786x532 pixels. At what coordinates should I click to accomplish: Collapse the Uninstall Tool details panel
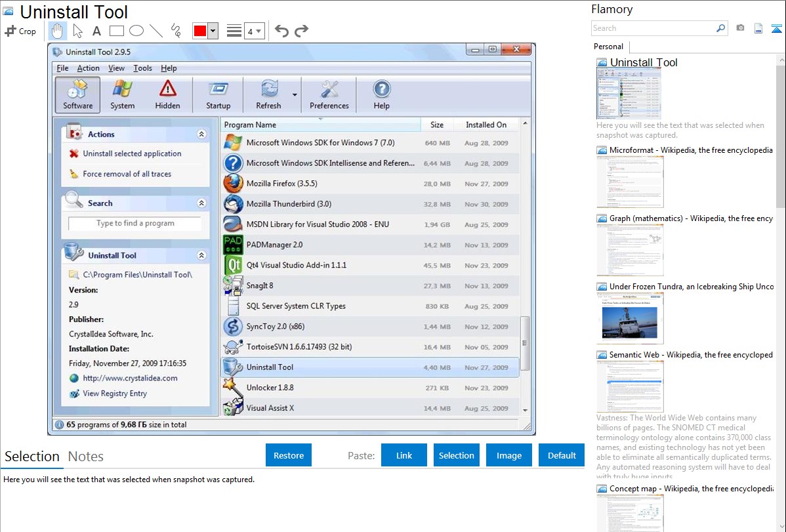(x=201, y=255)
